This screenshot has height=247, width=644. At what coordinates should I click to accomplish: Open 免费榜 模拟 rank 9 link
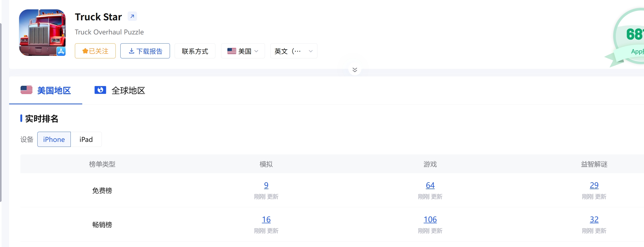pos(266,185)
